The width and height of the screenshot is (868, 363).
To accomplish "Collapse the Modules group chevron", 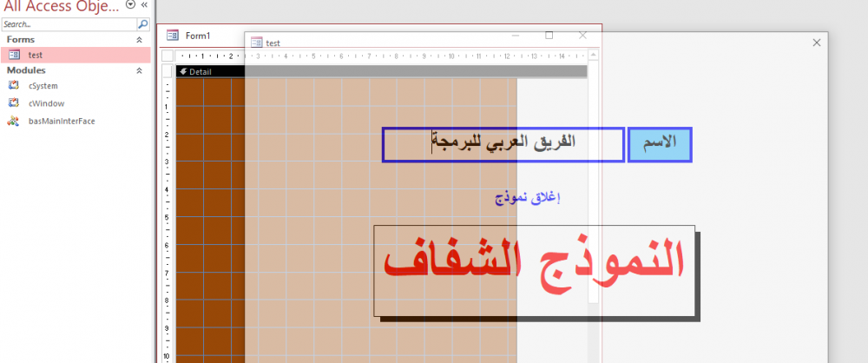I will (140, 71).
